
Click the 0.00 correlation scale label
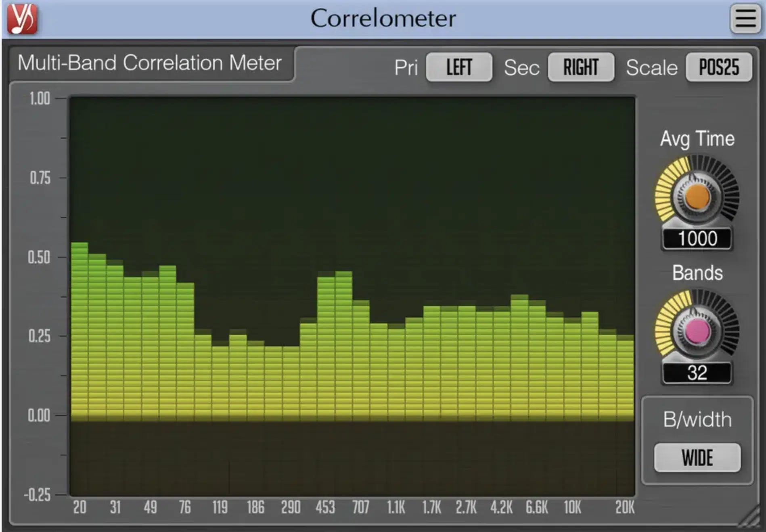click(39, 415)
